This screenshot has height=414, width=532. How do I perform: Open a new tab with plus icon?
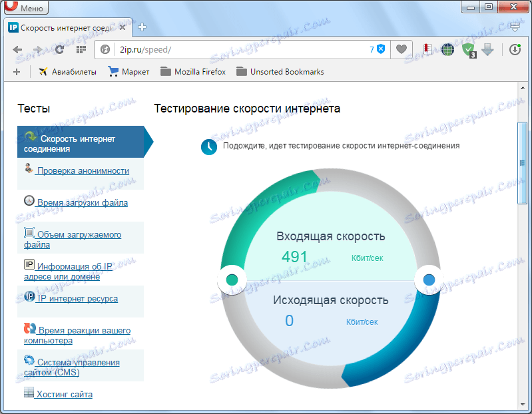(142, 27)
